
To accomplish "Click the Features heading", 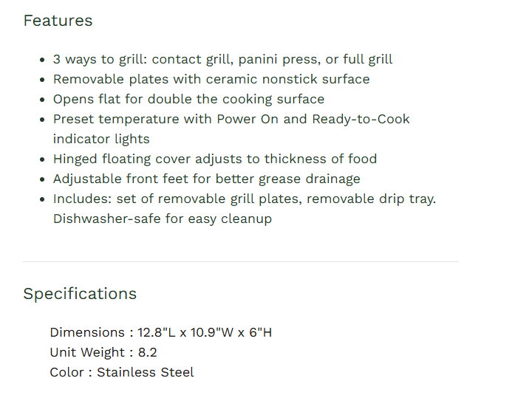I will pos(58,21).
